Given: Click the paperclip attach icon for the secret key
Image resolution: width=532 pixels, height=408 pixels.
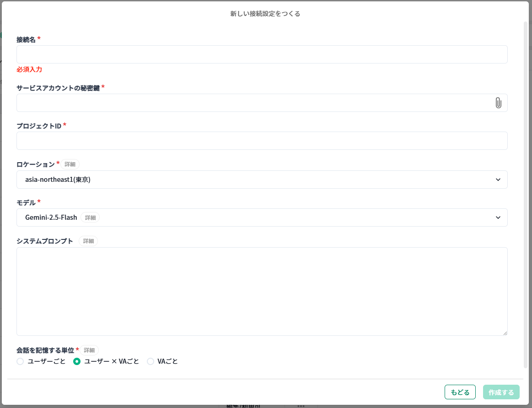Looking at the screenshot, I should click(x=498, y=103).
